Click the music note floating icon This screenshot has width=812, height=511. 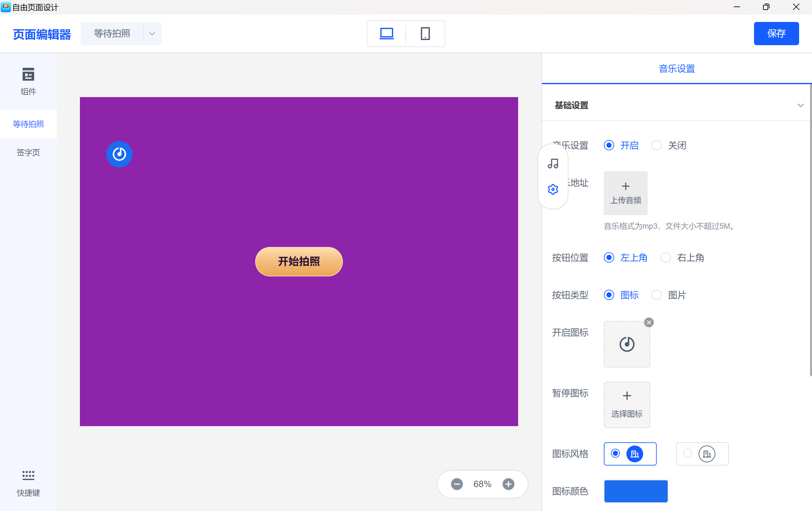pos(553,164)
